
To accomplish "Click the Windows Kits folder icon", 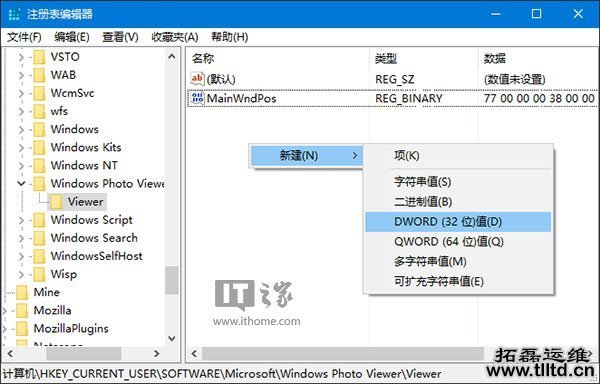I will click(x=39, y=147).
